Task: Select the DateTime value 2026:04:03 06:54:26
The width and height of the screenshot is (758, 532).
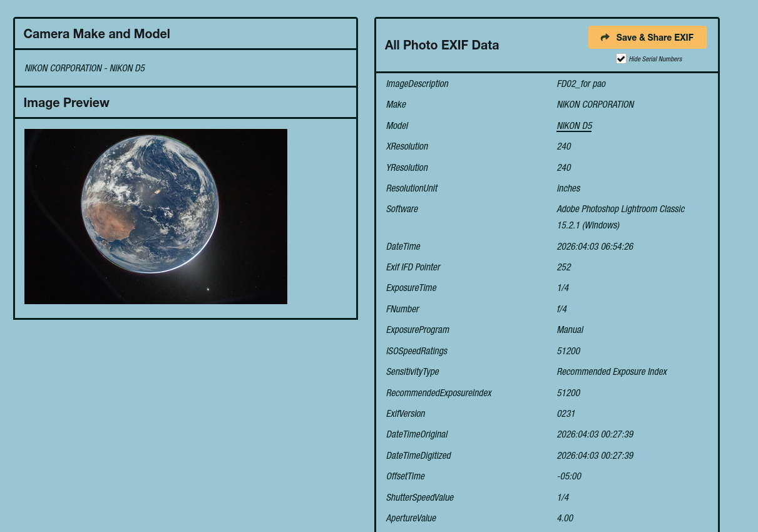Action: coord(595,247)
